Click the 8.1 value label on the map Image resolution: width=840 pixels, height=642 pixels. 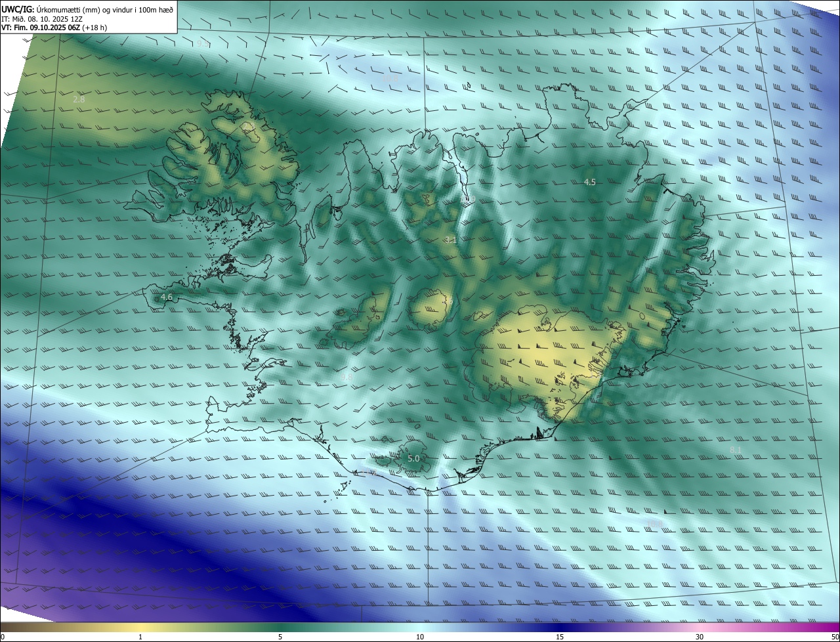pos(736,450)
